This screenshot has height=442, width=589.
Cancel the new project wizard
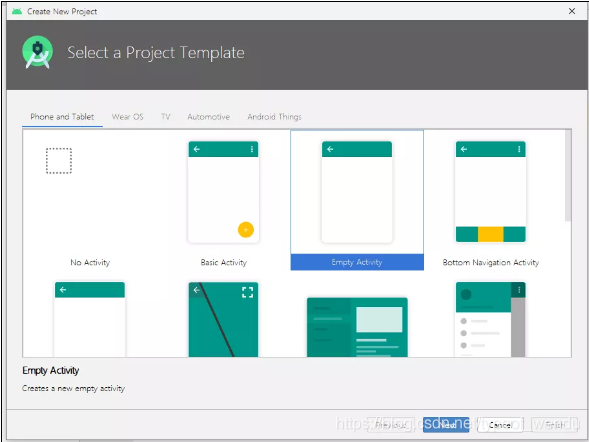[x=500, y=425]
